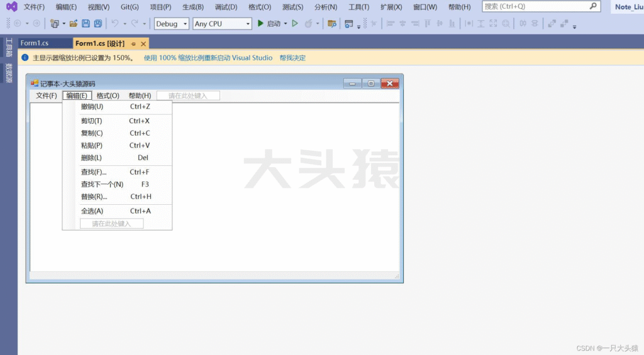Choose 查找下一个(N) menu entry
The width and height of the screenshot is (644, 355).
(x=102, y=184)
